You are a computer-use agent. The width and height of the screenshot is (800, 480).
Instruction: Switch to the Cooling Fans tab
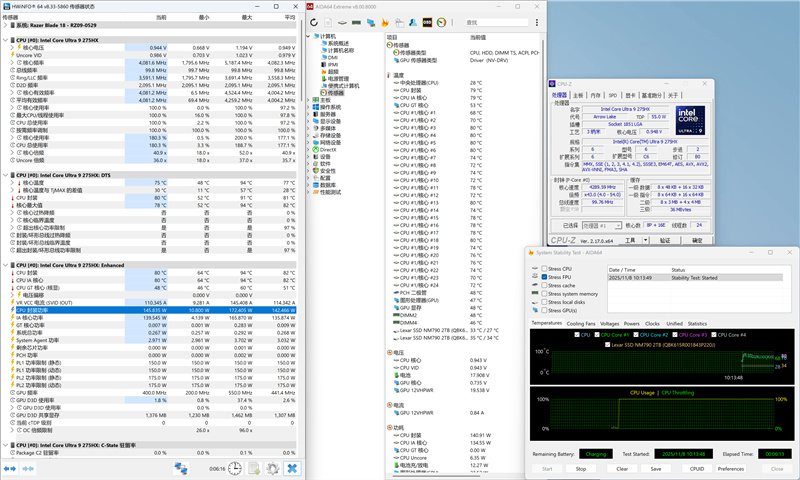pyautogui.click(x=581, y=323)
